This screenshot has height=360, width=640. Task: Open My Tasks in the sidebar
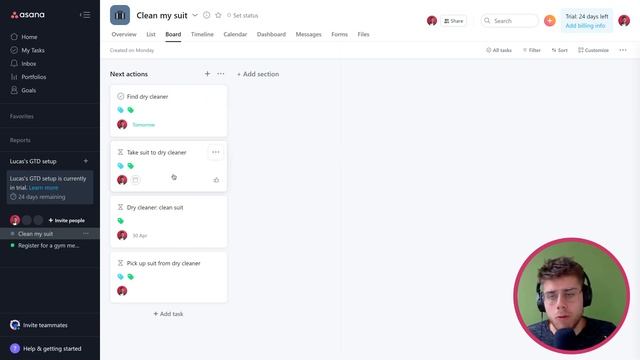(x=33, y=50)
